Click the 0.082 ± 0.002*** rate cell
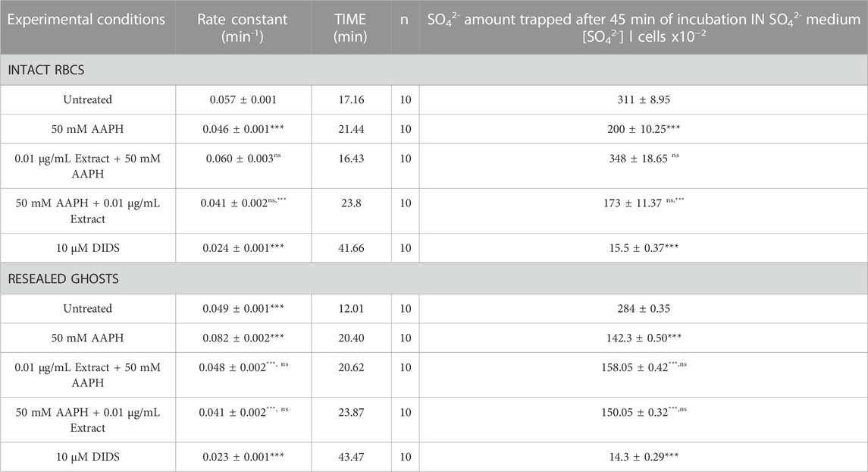868x472 pixels. coord(242,341)
